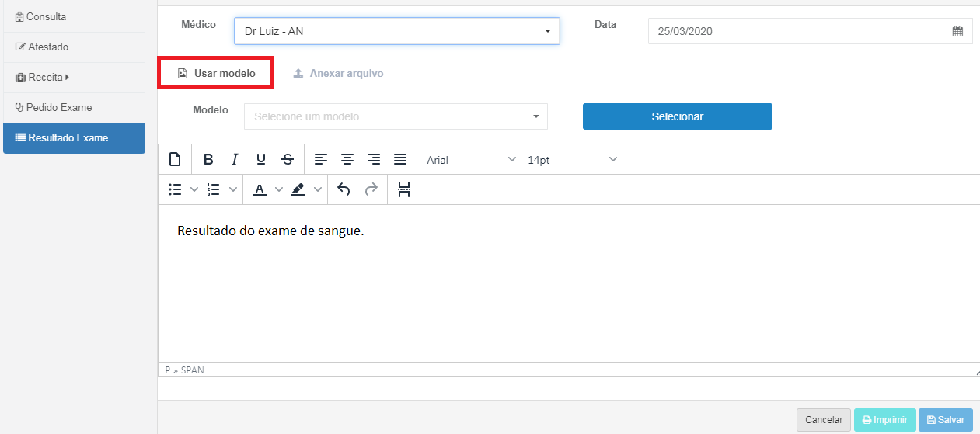Open the Médico dropdown

(x=396, y=32)
